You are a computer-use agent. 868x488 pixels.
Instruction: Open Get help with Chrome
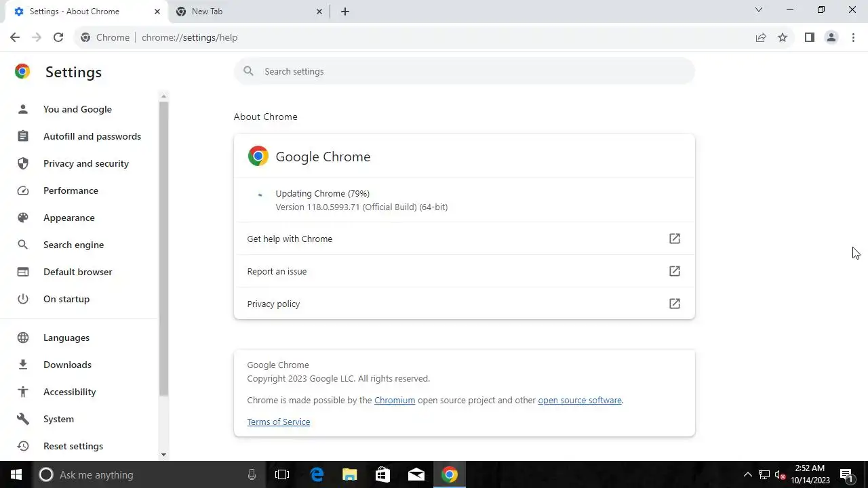(464, 239)
